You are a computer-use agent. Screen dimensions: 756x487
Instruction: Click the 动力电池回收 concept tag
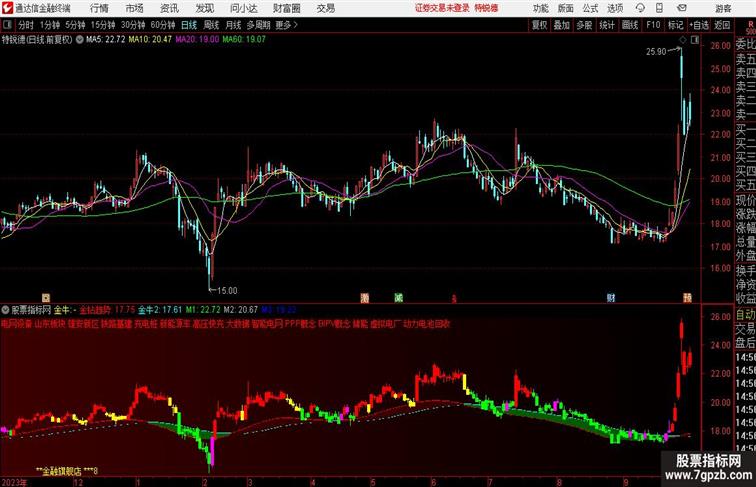click(x=427, y=324)
